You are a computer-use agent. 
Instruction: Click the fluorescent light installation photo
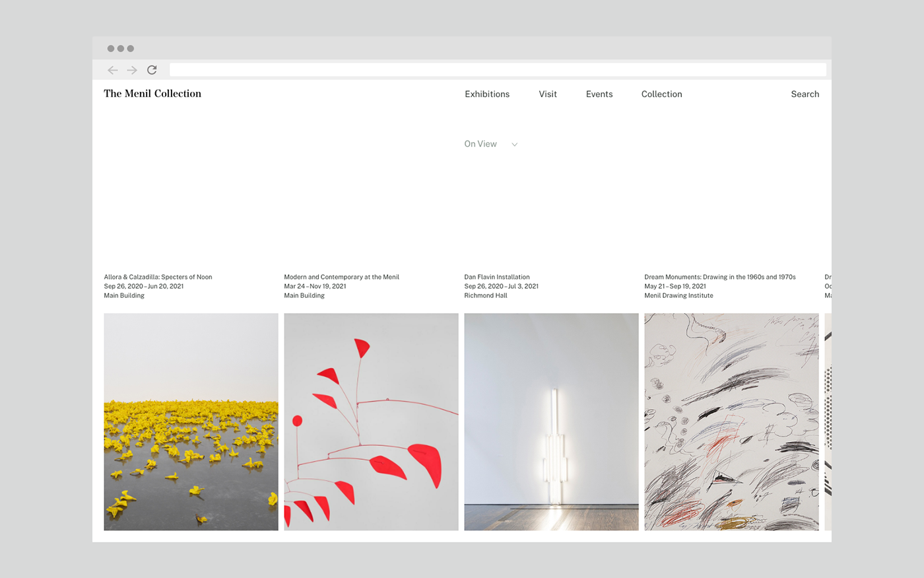(551, 421)
